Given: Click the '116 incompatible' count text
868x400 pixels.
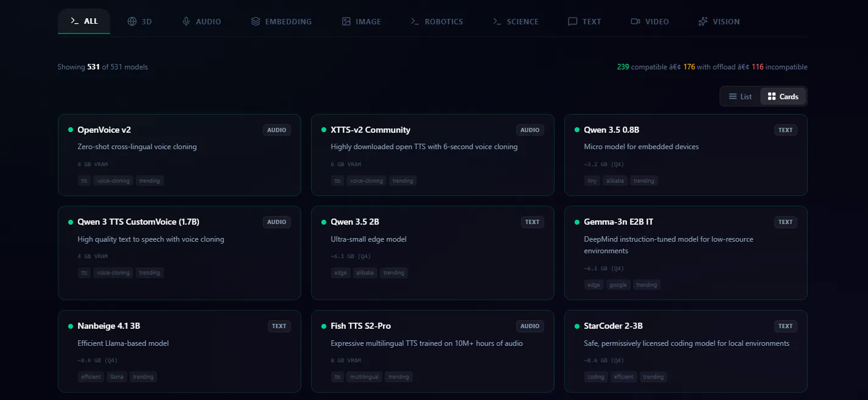Looking at the screenshot, I should 780,67.
